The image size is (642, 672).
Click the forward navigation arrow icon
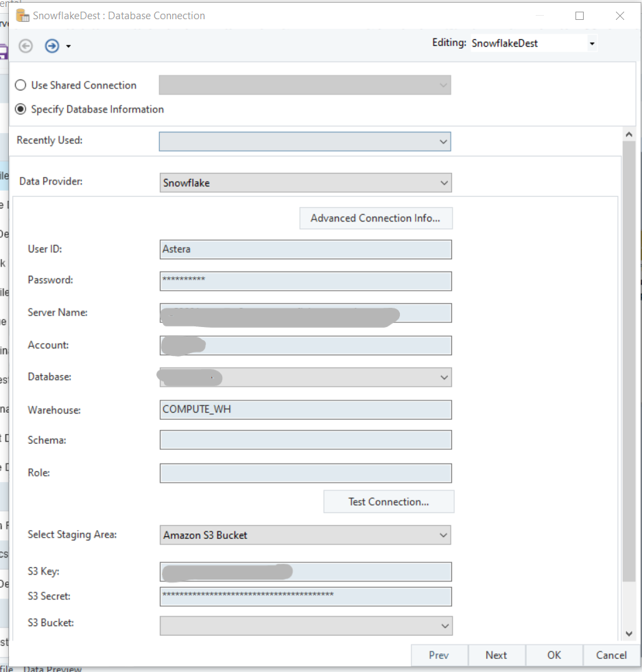click(52, 46)
